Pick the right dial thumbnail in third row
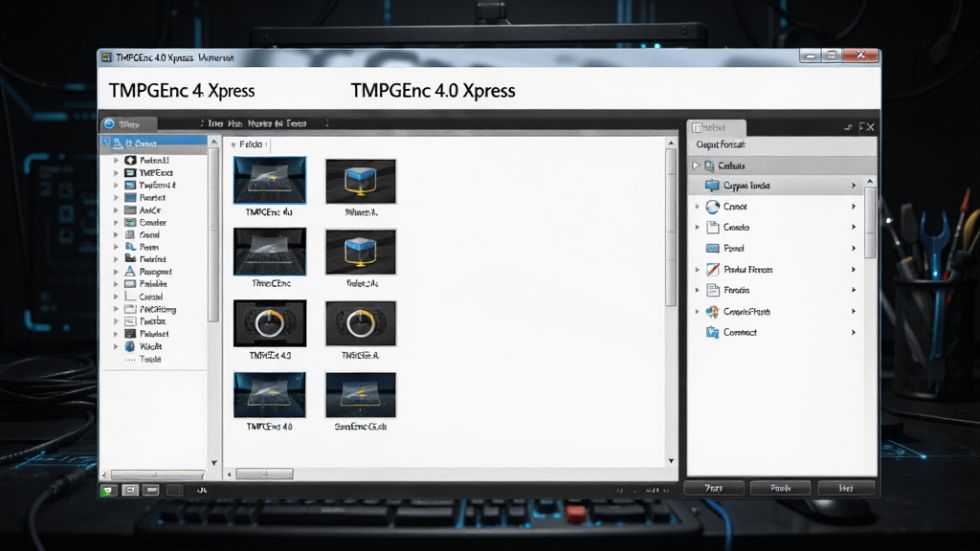This screenshot has width=980, height=551. (361, 323)
